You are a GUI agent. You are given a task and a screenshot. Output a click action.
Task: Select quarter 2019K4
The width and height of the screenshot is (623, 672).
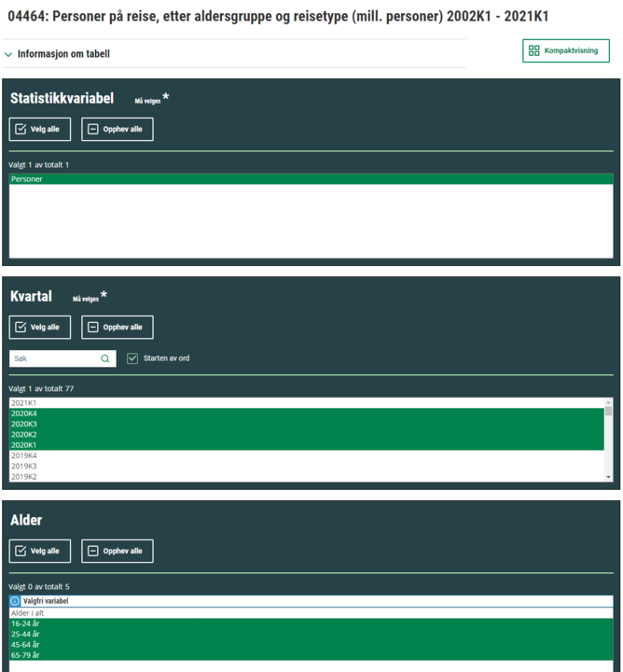click(307, 455)
